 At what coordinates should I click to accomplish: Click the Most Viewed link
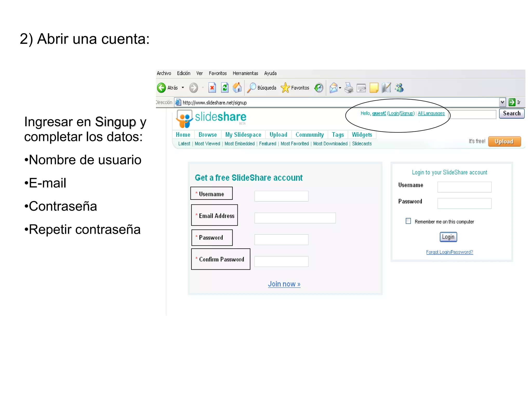coord(207,144)
